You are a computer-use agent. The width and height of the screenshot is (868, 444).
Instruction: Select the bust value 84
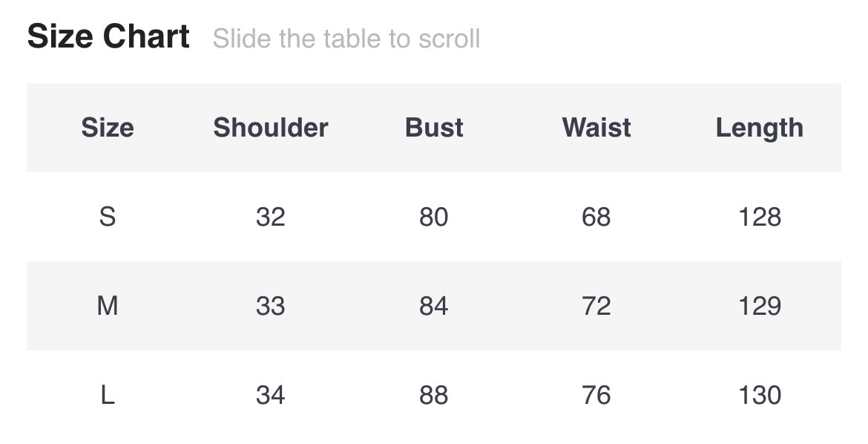pyautogui.click(x=434, y=306)
